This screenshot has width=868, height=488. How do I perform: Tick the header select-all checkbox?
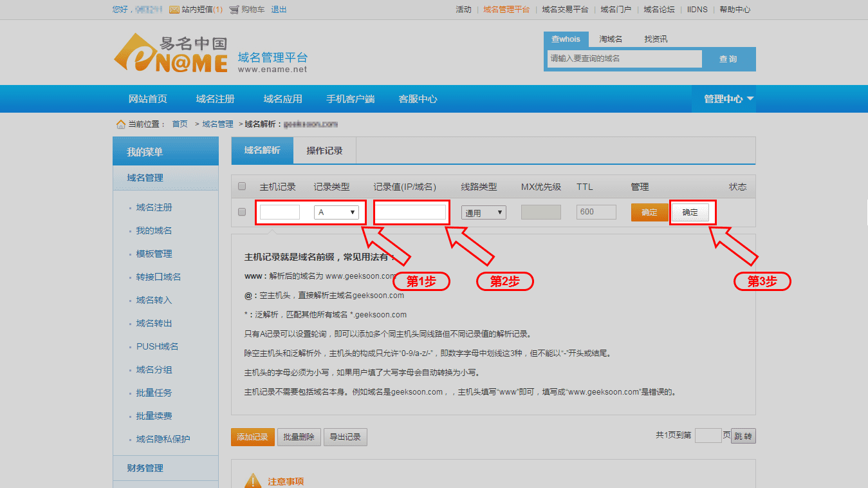tap(242, 187)
